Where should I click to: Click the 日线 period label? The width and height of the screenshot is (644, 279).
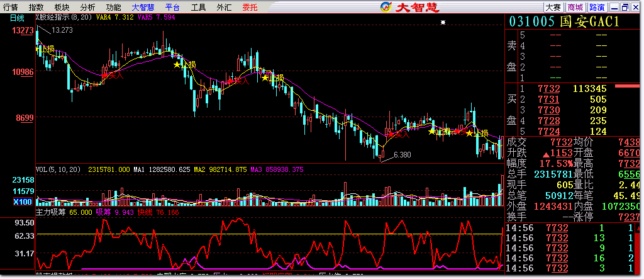click(x=17, y=18)
